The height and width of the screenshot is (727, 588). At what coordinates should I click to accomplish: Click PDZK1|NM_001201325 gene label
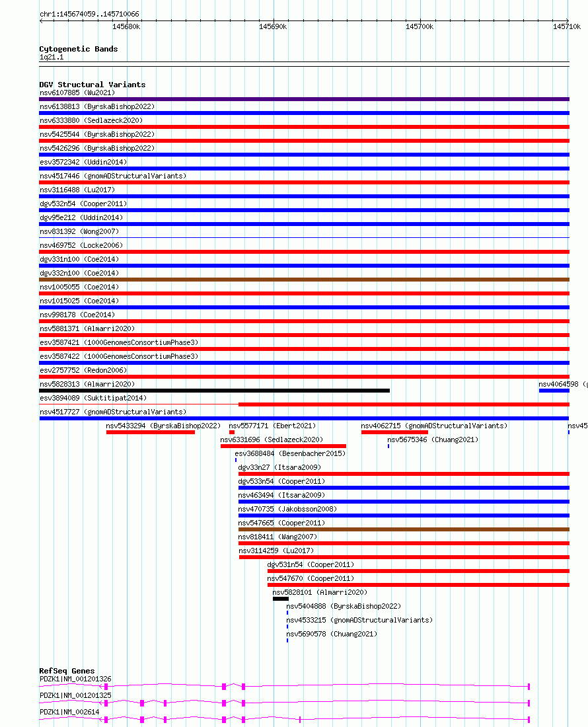point(75,697)
